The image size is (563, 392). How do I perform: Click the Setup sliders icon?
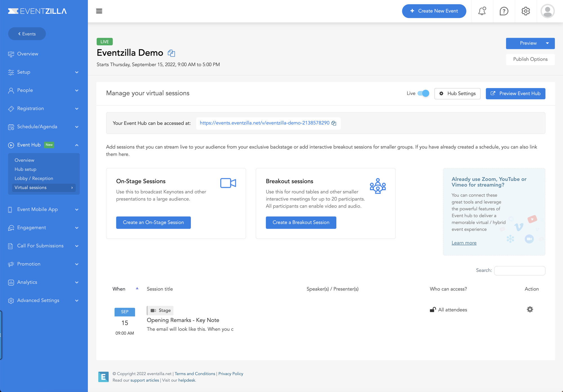(11, 72)
